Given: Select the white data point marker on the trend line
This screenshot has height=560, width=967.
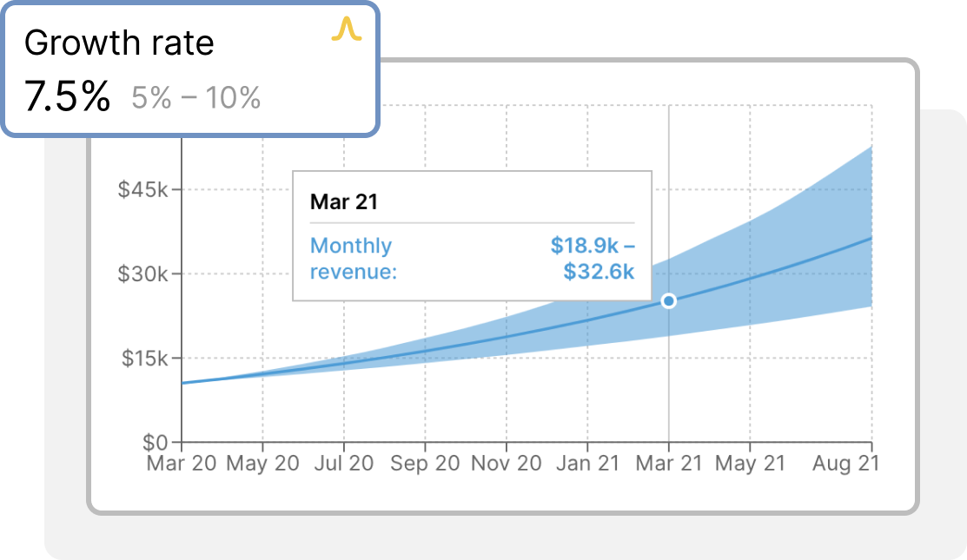Looking at the screenshot, I should (x=669, y=300).
